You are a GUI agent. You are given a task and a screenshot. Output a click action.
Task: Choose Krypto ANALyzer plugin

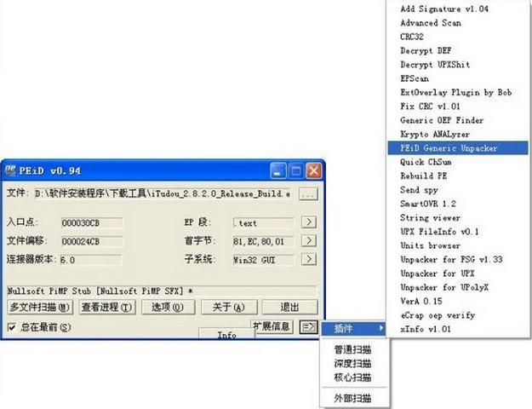(x=458, y=134)
